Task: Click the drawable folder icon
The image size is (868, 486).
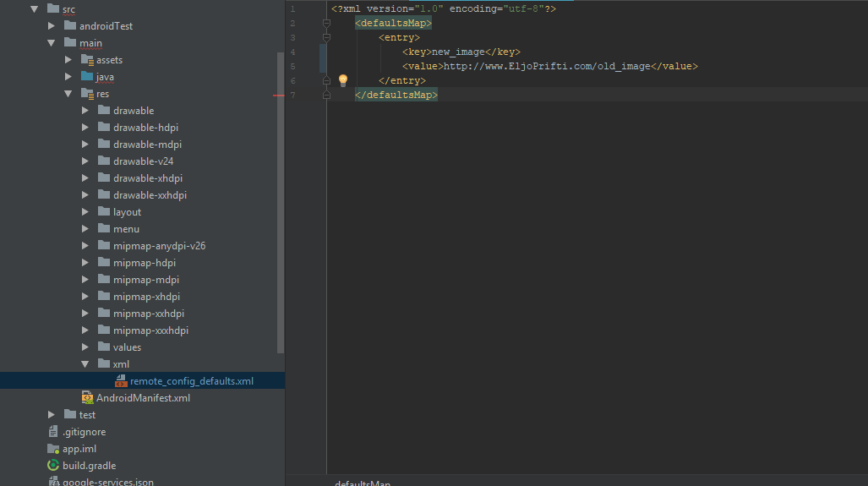Action: [104, 110]
